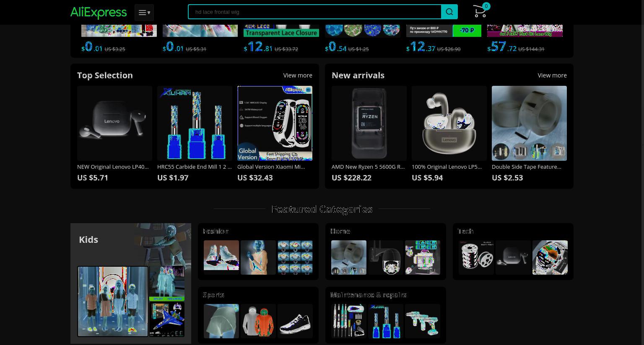Open HRC55 Carbide End Mill product image

coord(195,123)
